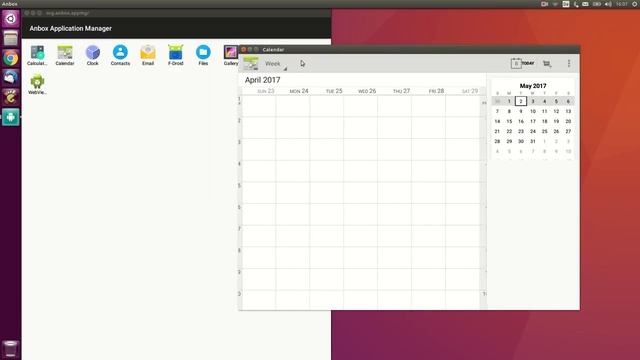
Task: Select the FRI 28 day header
Action: pos(436,91)
